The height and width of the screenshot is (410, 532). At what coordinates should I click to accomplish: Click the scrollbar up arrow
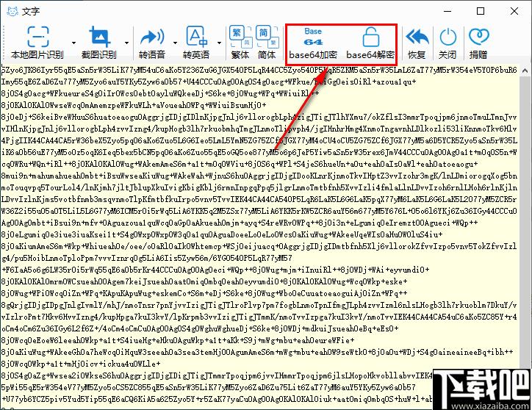coord(525,71)
